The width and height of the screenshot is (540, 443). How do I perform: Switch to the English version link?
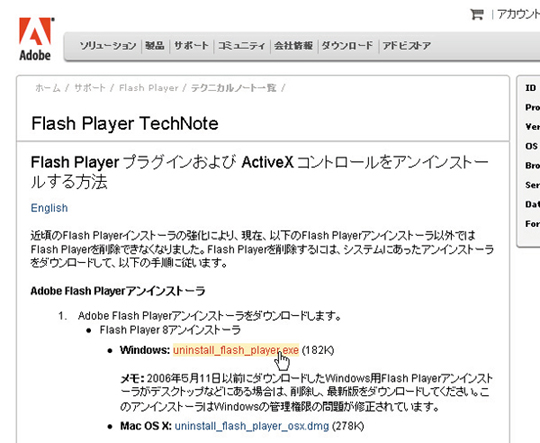[x=49, y=208]
